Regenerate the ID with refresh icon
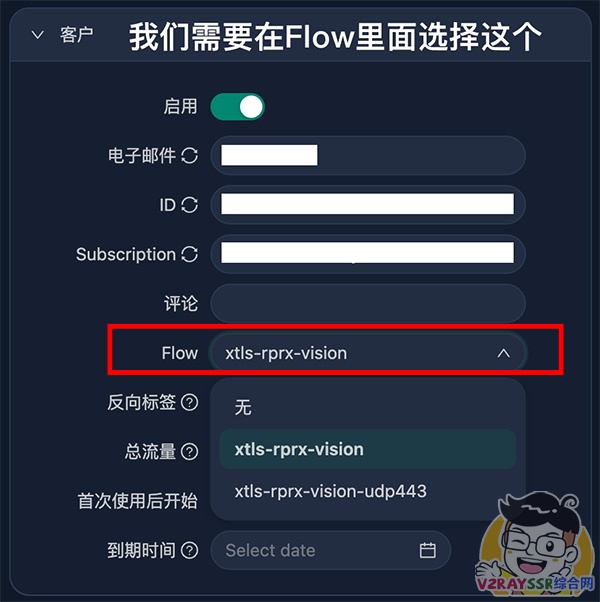 point(190,205)
